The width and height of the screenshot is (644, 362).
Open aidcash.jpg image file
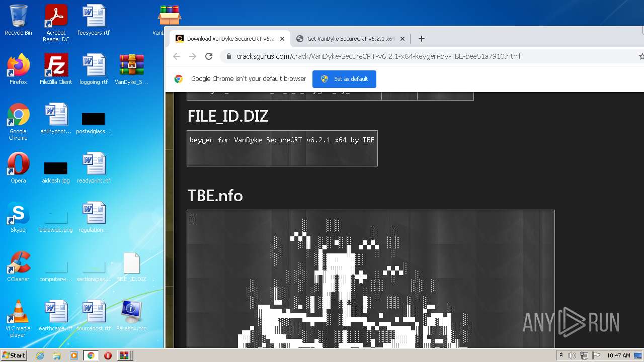56,171
